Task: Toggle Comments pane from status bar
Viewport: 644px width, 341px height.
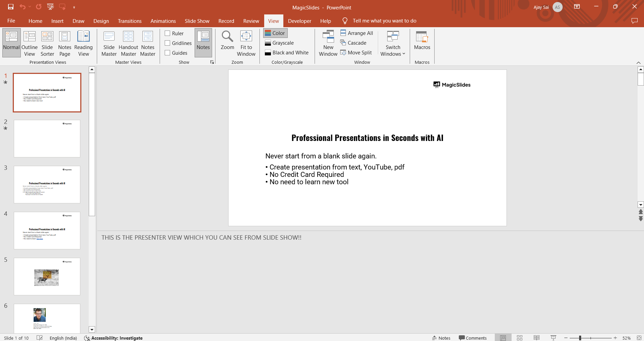Action: tap(473, 338)
